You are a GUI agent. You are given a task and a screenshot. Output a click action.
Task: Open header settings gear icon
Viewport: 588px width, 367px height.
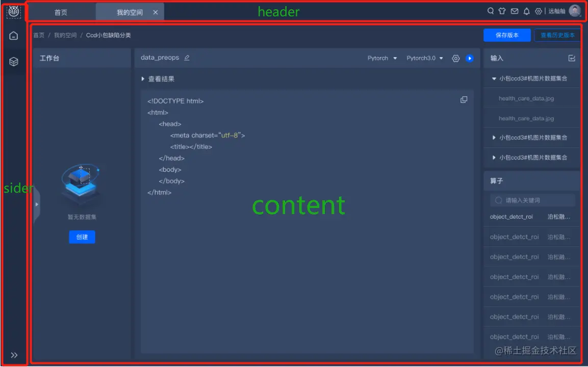pos(539,11)
